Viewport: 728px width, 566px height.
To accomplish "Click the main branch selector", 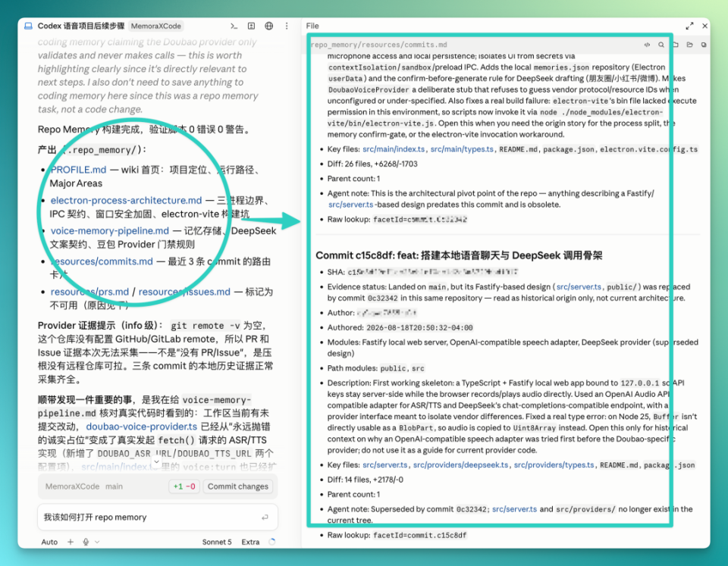I will coord(114,486).
